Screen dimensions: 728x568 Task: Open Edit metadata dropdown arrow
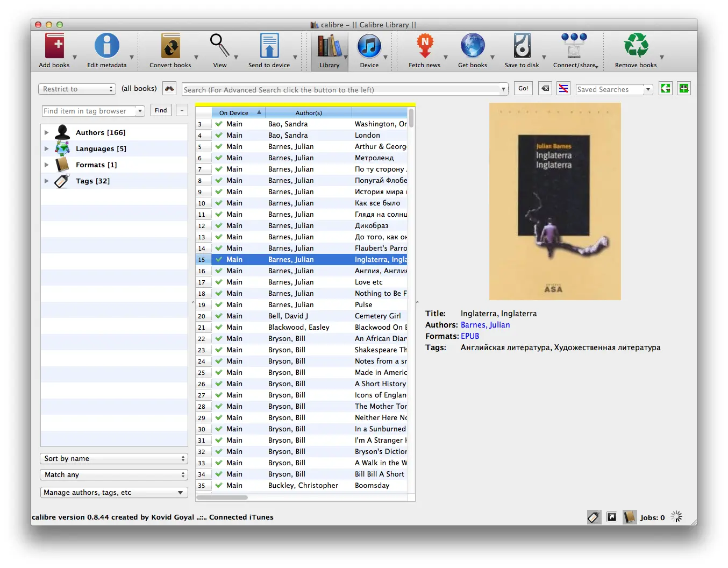click(132, 57)
